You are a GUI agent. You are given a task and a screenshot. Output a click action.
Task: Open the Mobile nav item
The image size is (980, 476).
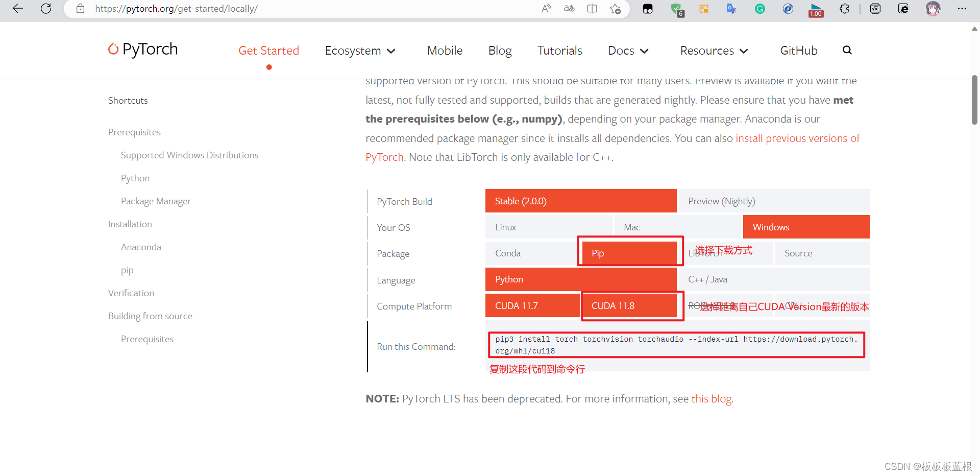[445, 51]
